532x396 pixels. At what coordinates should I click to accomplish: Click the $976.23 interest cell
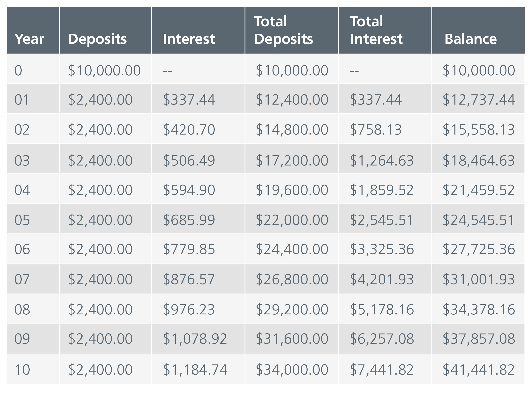[x=189, y=309]
